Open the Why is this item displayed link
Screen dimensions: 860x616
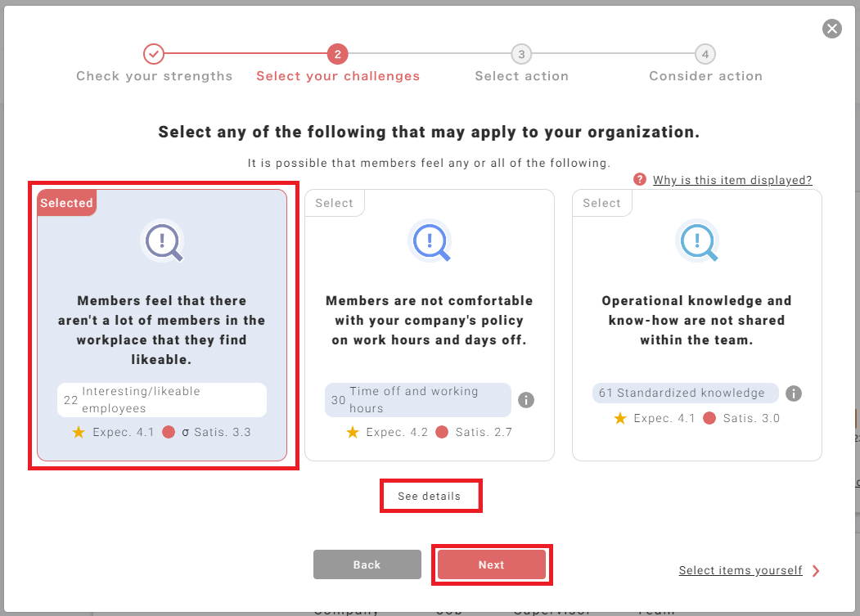pyautogui.click(x=732, y=180)
